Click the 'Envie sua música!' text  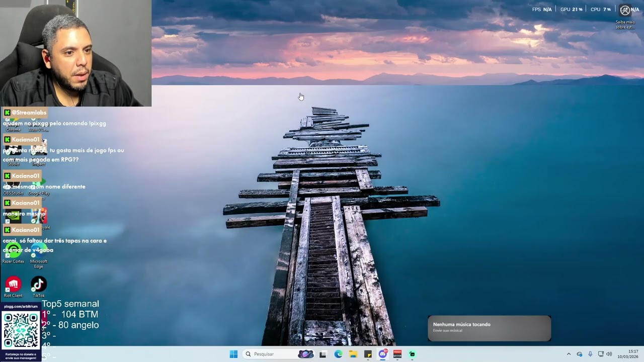click(x=448, y=331)
